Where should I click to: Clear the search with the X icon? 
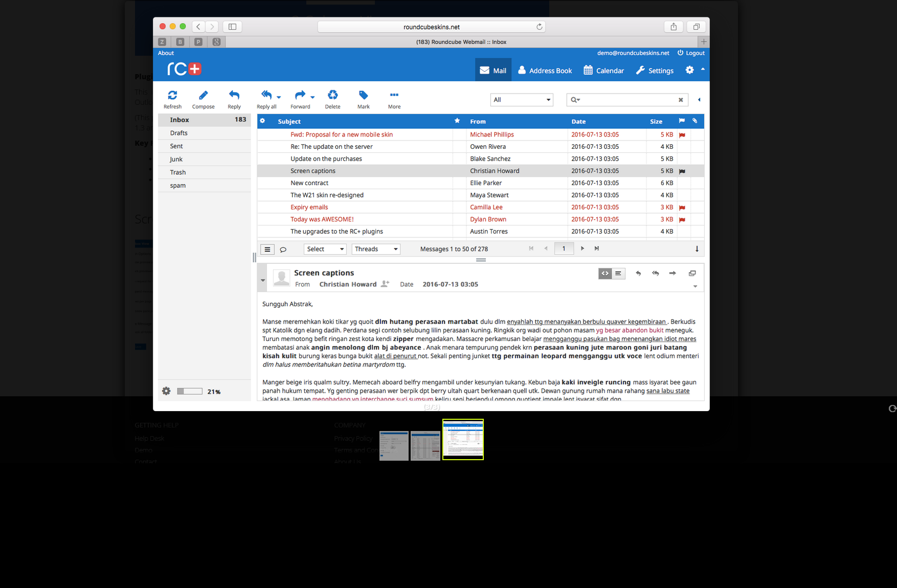[x=681, y=100]
